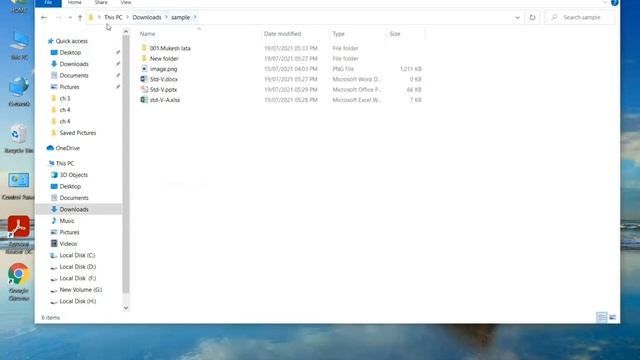
Task: Select sample in address bar path
Action: click(180, 18)
